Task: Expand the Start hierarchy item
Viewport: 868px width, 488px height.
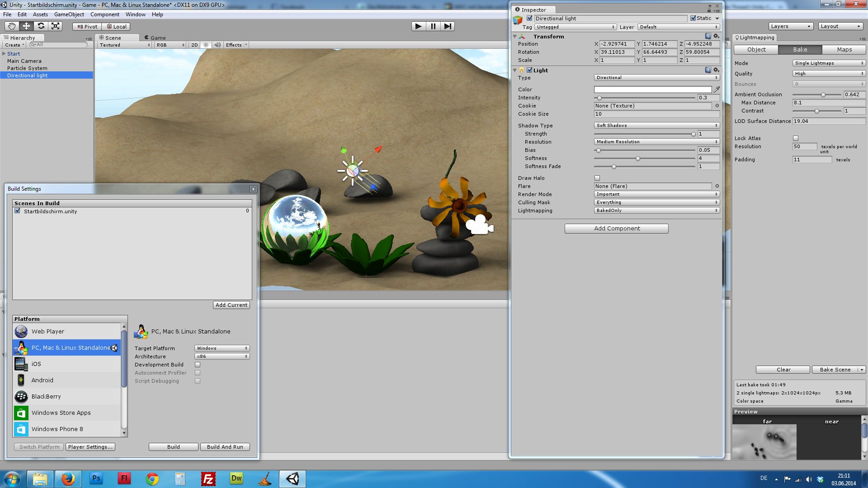Action: [x=4, y=54]
